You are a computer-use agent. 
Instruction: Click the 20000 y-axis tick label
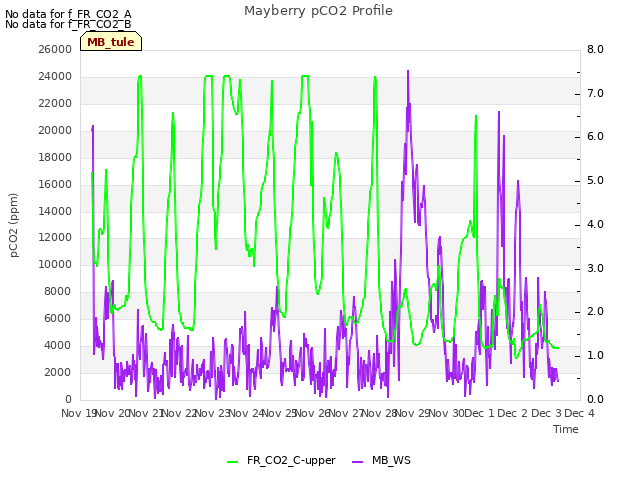55,130
